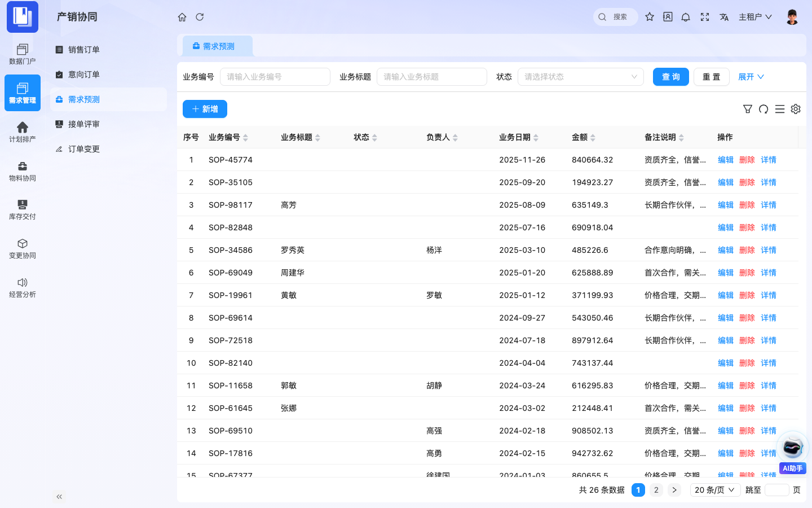Image resolution: width=812 pixels, height=508 pixels.
Task: Open 库存交付 in the left rail
Action: coord(23,210)
